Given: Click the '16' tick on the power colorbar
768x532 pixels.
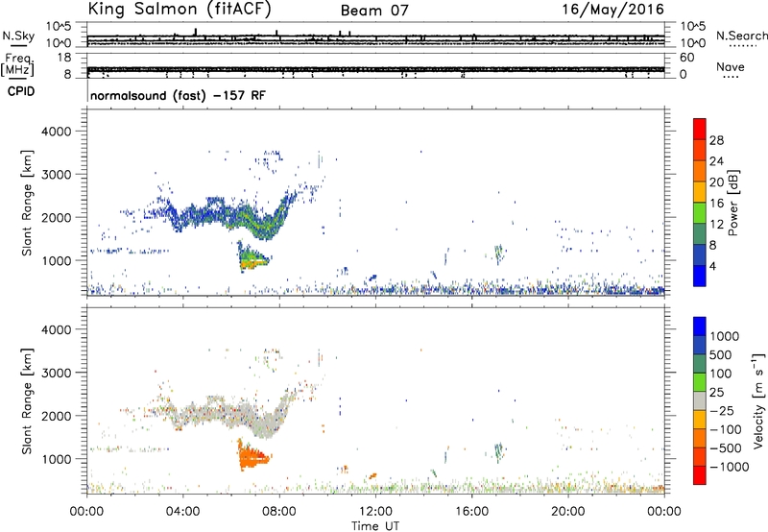Looking at the screenshot, I should 716,204.
